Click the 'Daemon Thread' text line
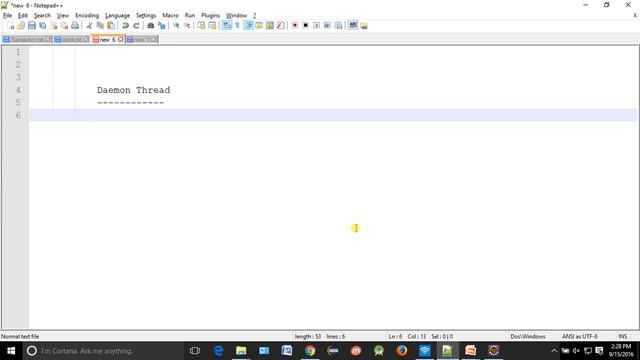 point(133,90)
